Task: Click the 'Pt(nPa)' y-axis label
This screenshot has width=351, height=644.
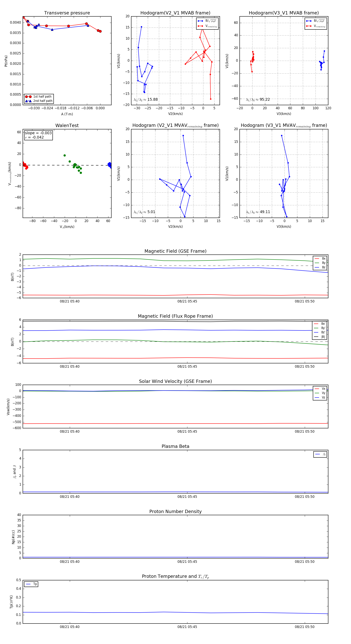Action: point(6,61)
